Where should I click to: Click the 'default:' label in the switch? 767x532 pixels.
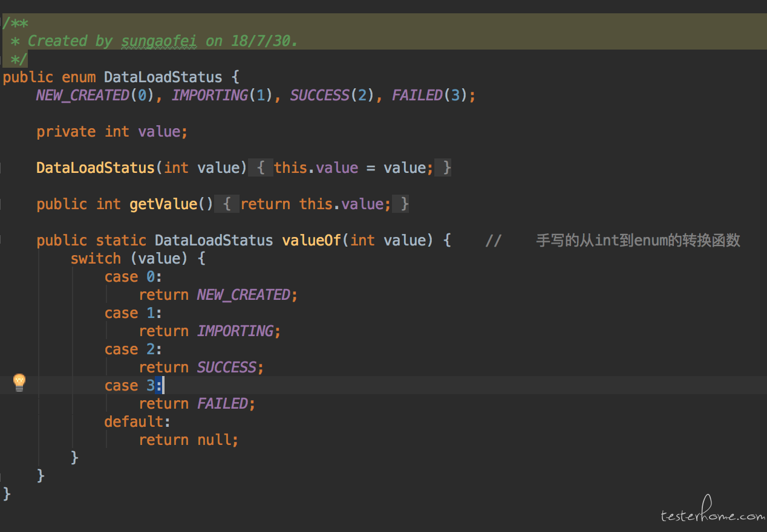pyautogui.click(x=137, y=421)
